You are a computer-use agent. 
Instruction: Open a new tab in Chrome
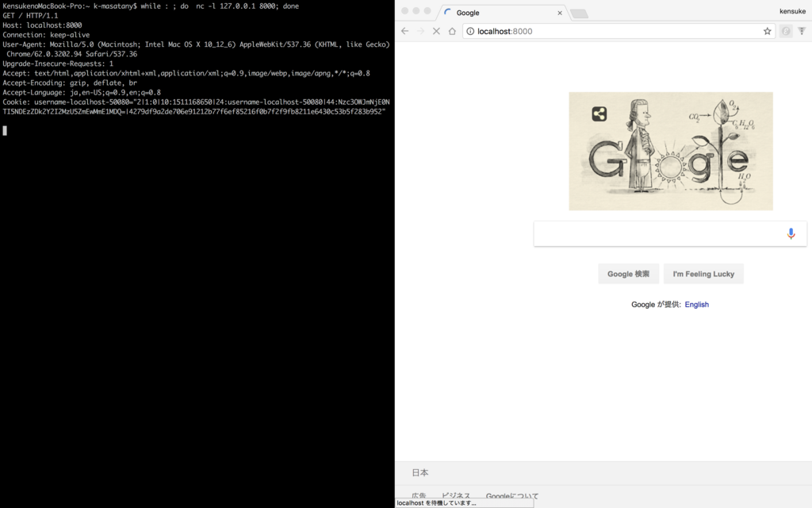(580, 13)
